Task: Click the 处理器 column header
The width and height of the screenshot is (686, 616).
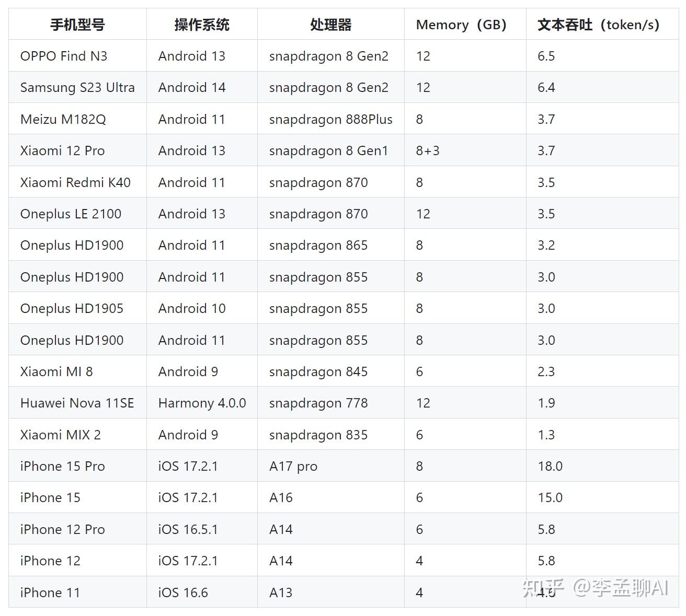Action: (x=330, y=25)
